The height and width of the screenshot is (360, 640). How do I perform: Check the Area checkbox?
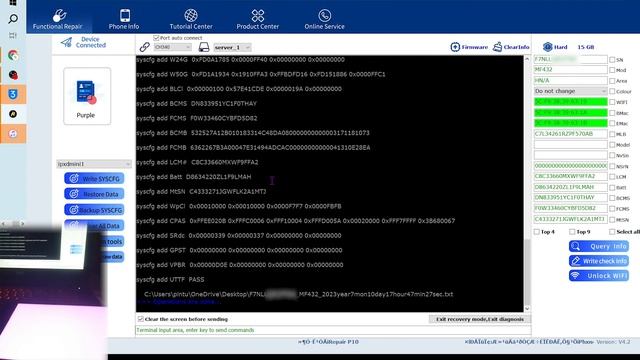coord(612,81)
